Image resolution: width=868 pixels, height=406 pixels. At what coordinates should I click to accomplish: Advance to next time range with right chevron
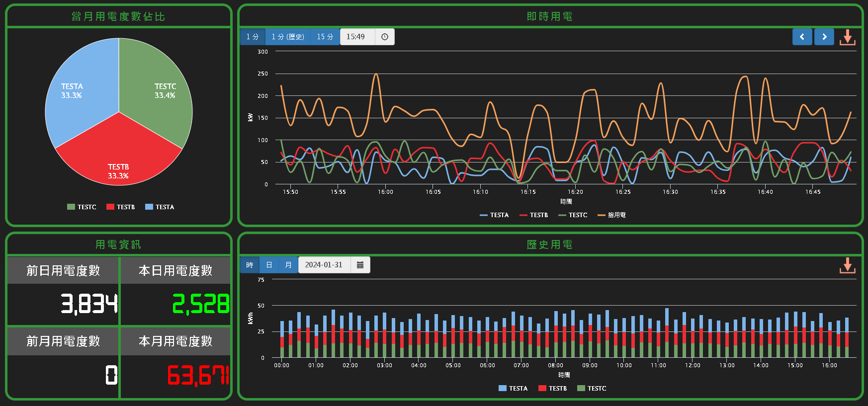coord(824,37)
